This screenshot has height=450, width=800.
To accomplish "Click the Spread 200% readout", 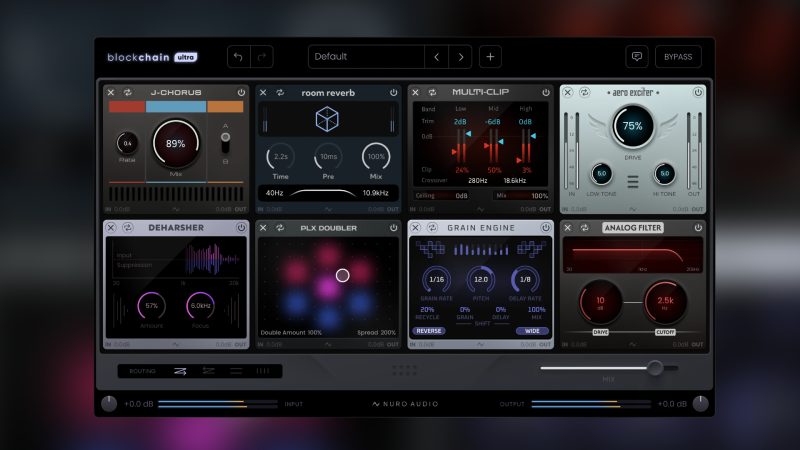I will (x=377, y=332).
